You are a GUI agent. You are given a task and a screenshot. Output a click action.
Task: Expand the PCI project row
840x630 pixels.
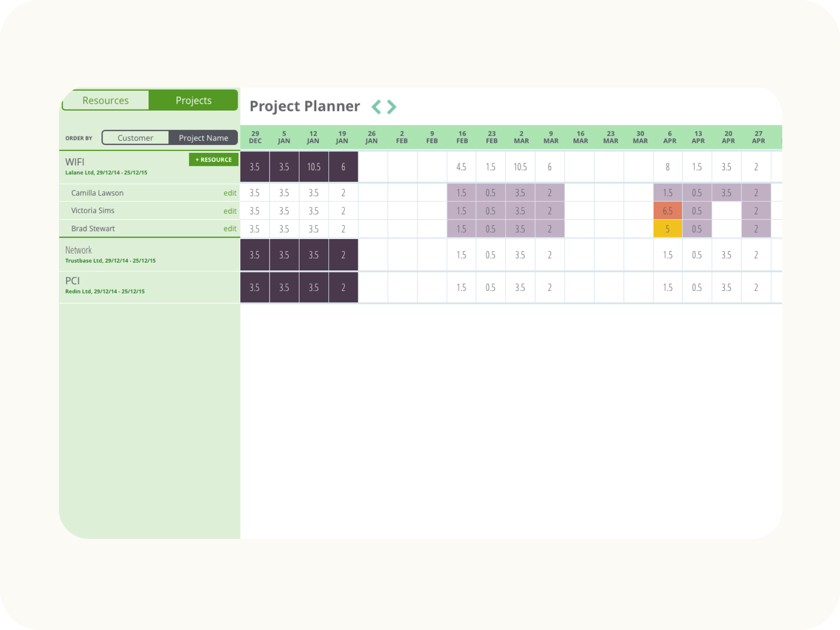click(x=149, y=287)
